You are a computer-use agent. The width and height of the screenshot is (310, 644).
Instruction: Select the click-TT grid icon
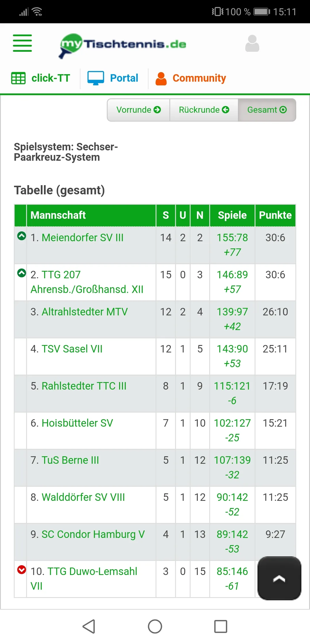18,78
